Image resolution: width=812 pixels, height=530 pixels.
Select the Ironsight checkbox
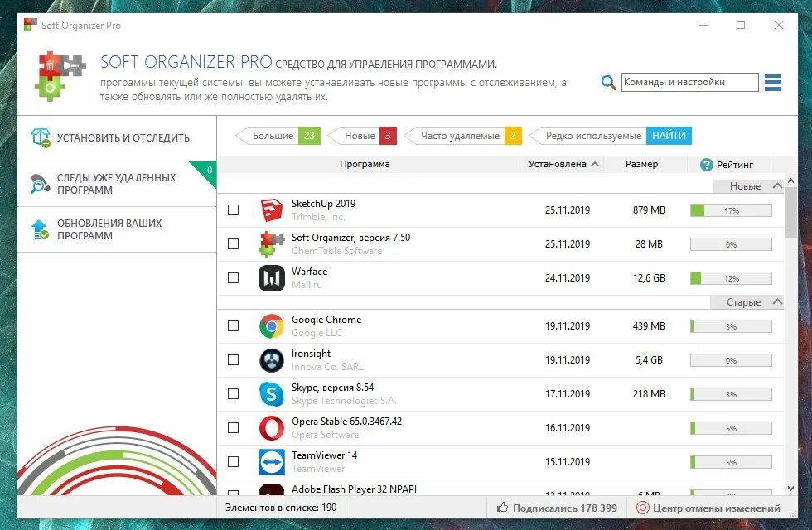point(233,359)
